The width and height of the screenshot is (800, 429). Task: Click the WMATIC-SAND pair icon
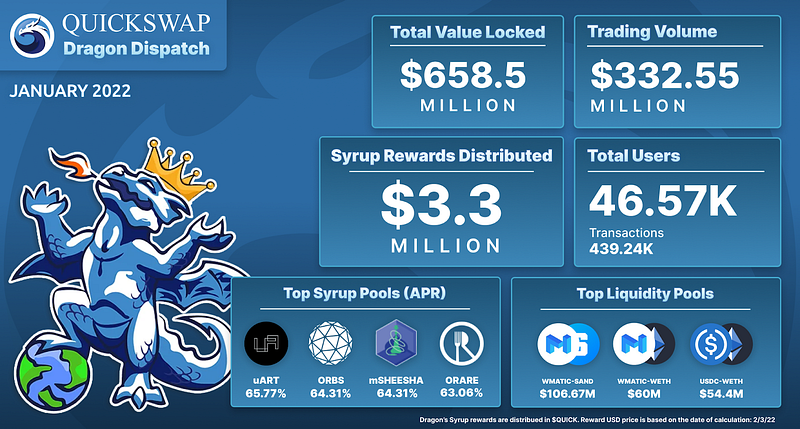pyautogui.click(x=568, y=344)
